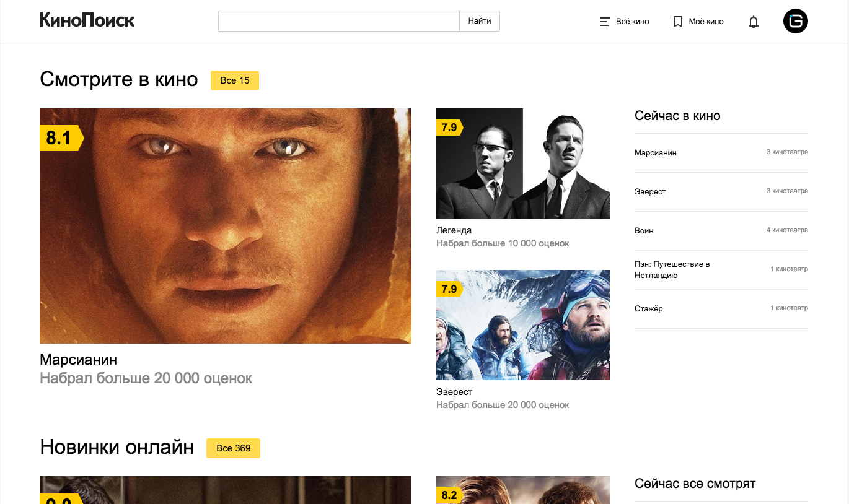Click the Сейчас в кино sidebar heading

click(677, 116)
